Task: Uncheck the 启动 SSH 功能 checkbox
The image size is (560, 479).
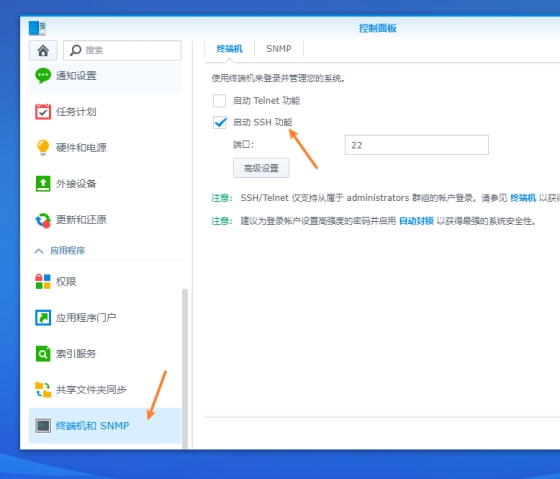Action: click(219, 123)
